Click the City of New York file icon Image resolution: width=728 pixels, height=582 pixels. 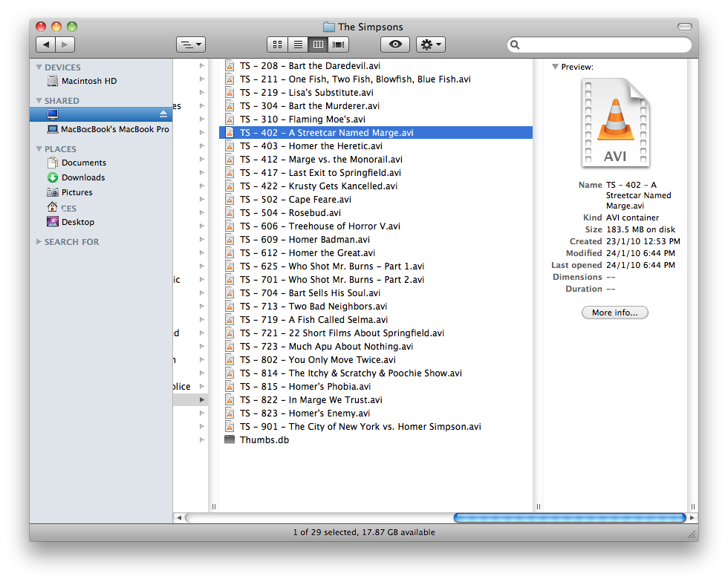[x=230, y=426]
